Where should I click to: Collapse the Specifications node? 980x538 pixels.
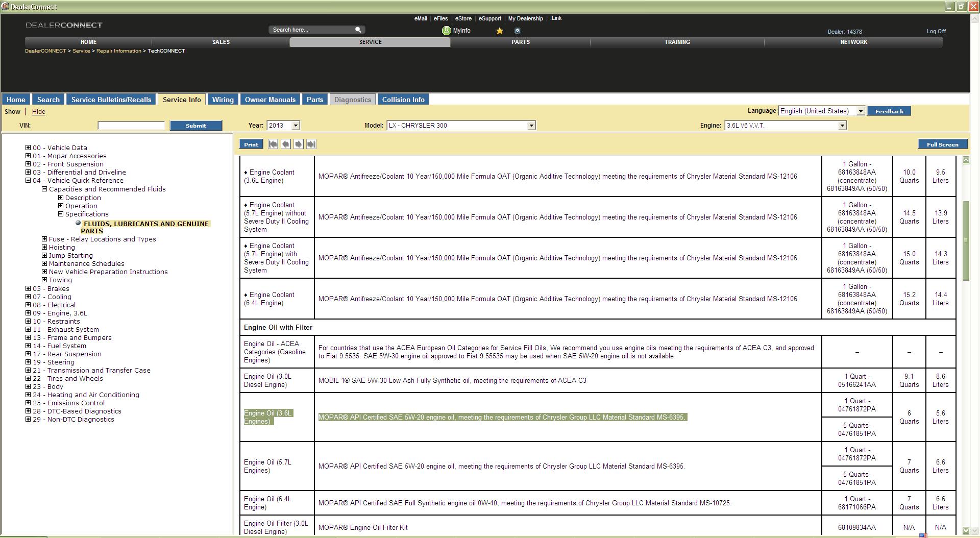click(61, 214)
